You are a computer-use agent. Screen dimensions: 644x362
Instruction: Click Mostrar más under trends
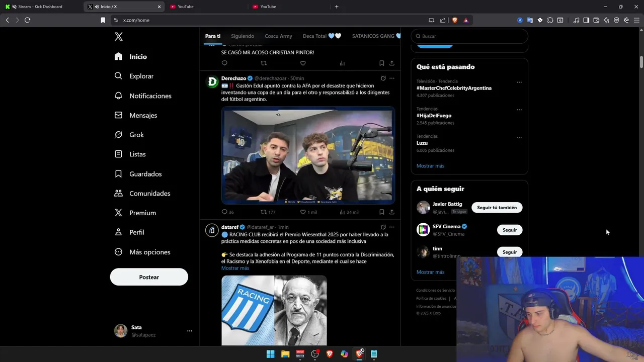(430, 166)
